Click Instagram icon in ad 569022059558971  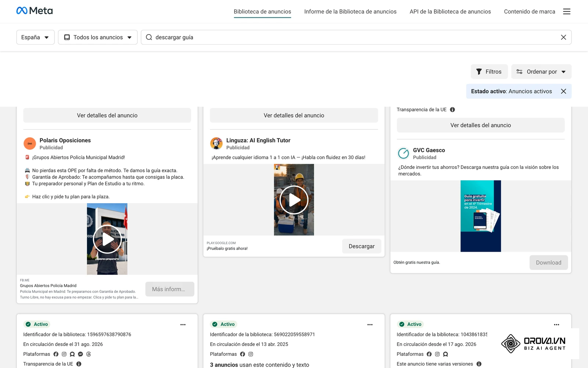(x=251, y=354)
